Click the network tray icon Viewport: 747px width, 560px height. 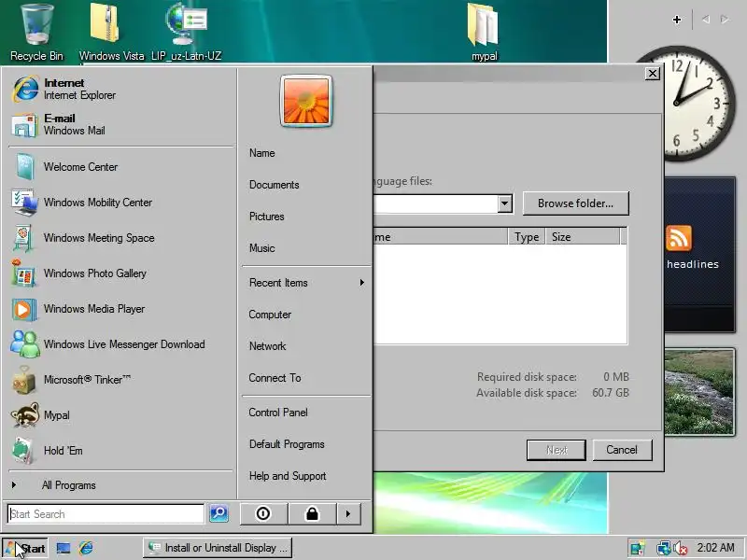663,548
